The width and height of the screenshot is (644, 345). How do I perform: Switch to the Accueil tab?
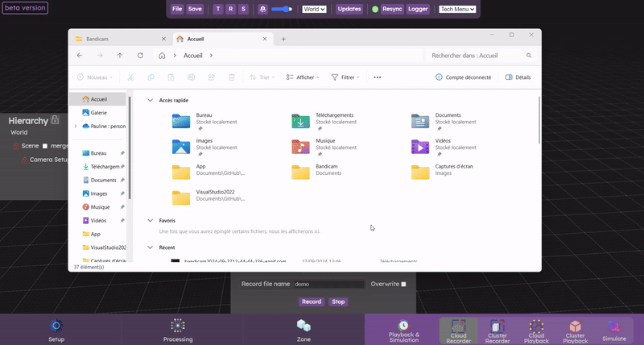(x=222, y=39)
